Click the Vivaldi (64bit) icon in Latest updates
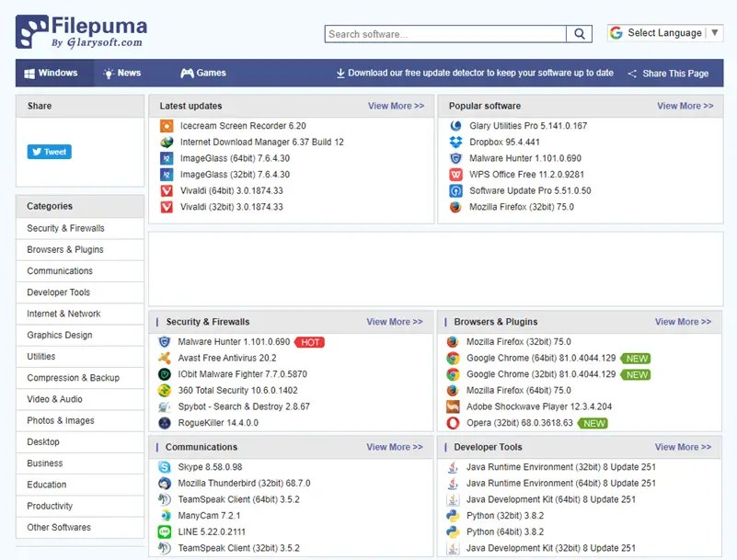Image resolution: width=737 pixels, height=560 pixels. [167, 190]
